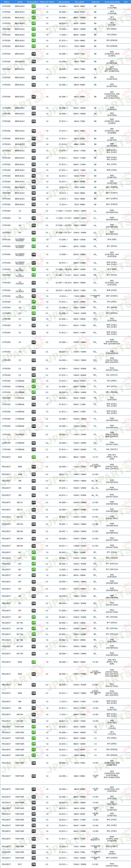Click the ON icon in the Partner 04.2015 73kW row
This screenshot has width=131, height=868.
(34, 858)
